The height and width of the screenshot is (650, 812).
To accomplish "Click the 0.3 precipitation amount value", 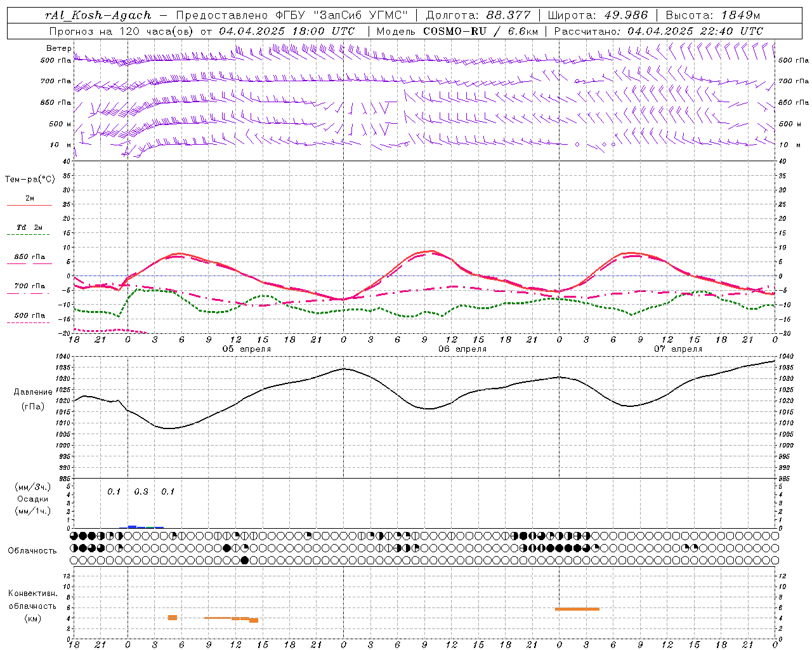I will click(x=141, y=492).
